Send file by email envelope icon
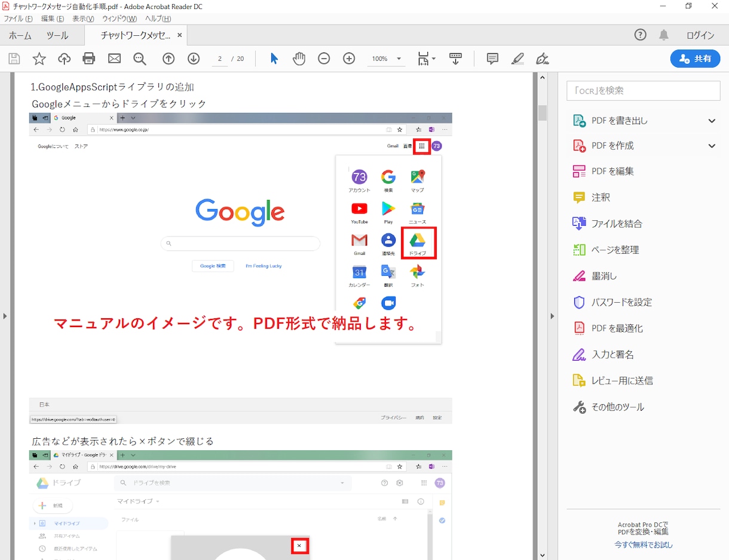 point(114,59)
